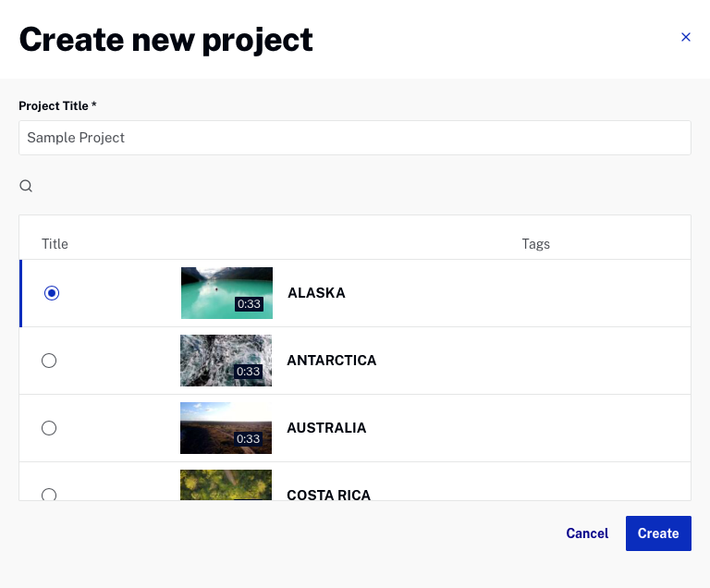Click the ANTARCTICA video title text
This screenshot has height=588, width=710.
[331, 361]
